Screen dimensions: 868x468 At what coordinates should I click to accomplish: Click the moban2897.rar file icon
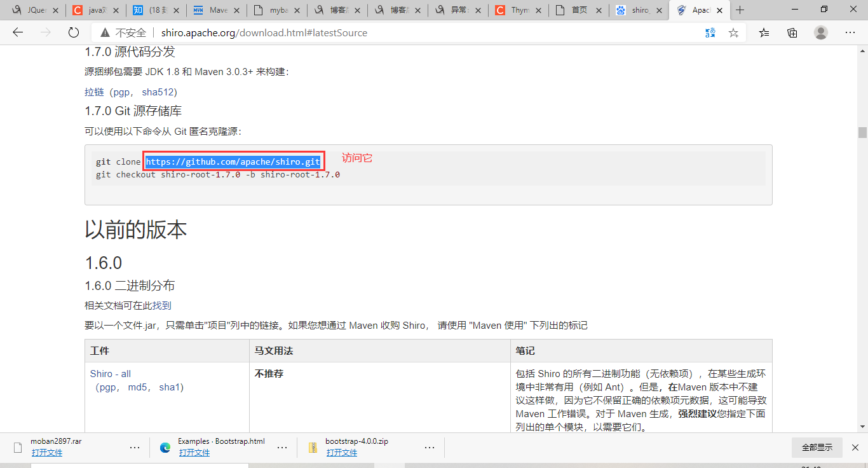point(17,447)
